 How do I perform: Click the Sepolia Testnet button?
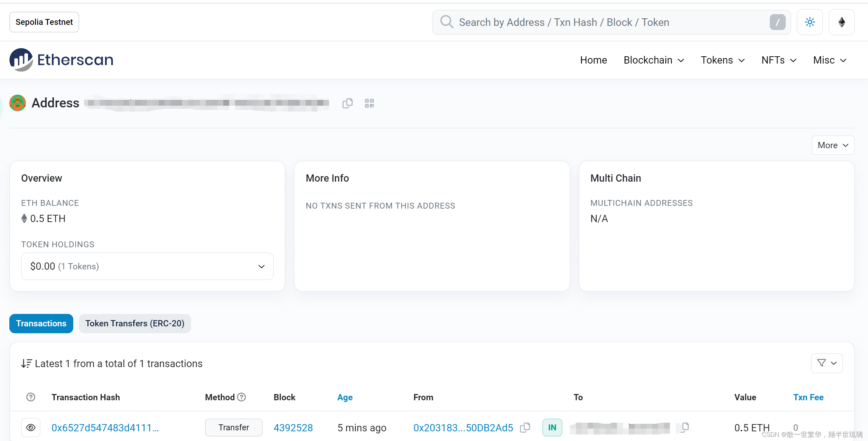coord(44,22)
